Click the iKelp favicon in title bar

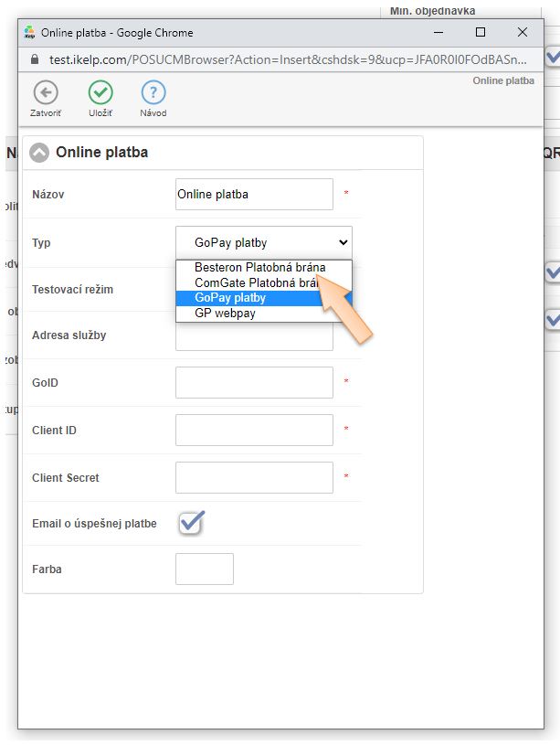click(29, 32)
